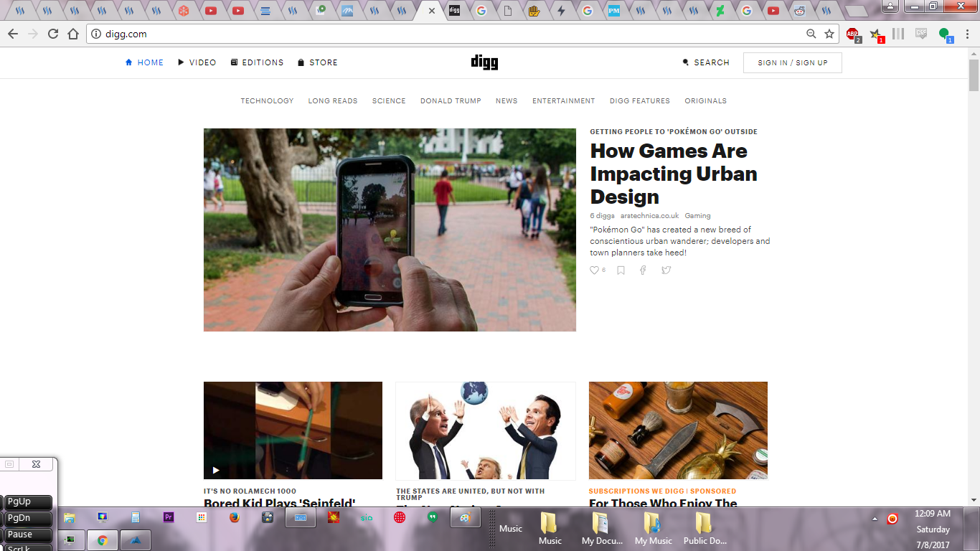This screenshot has height=551, width=980.
Task: Click SIGN IN / SIGN UP button
Action: point(793,62)
